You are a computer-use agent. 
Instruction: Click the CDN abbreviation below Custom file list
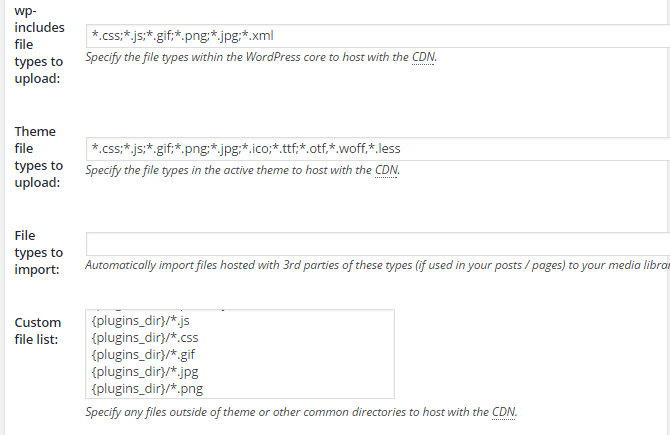(503, 412)
